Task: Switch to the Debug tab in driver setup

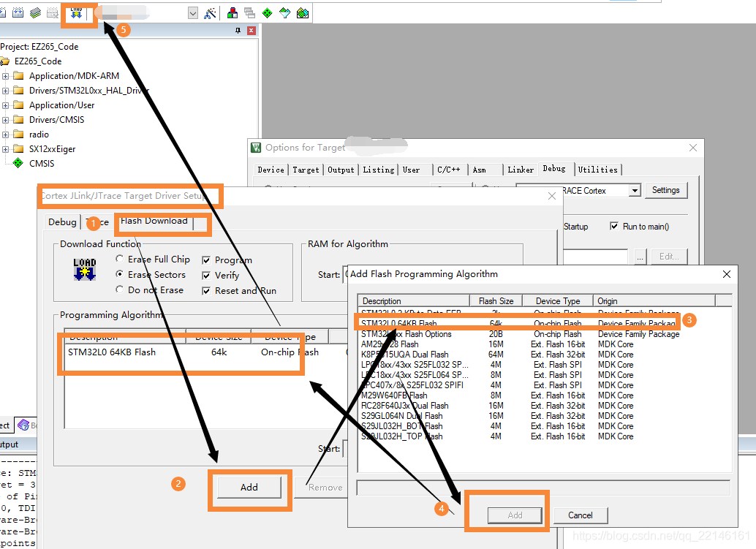Action: tap(62, 222)
